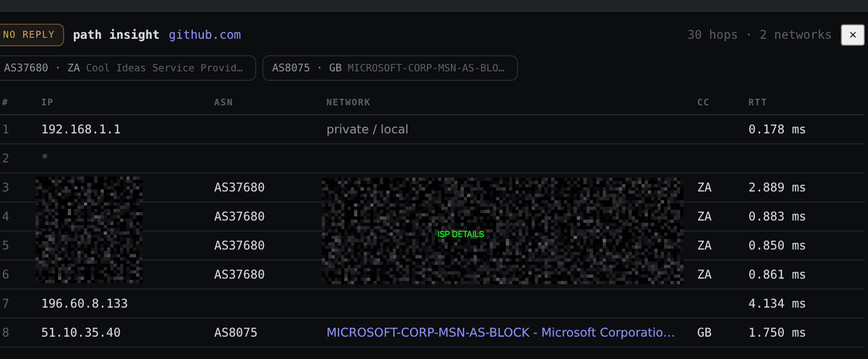Click the 2.889 ms RTT value
868x359 pixels.
(x=777, y=187)
